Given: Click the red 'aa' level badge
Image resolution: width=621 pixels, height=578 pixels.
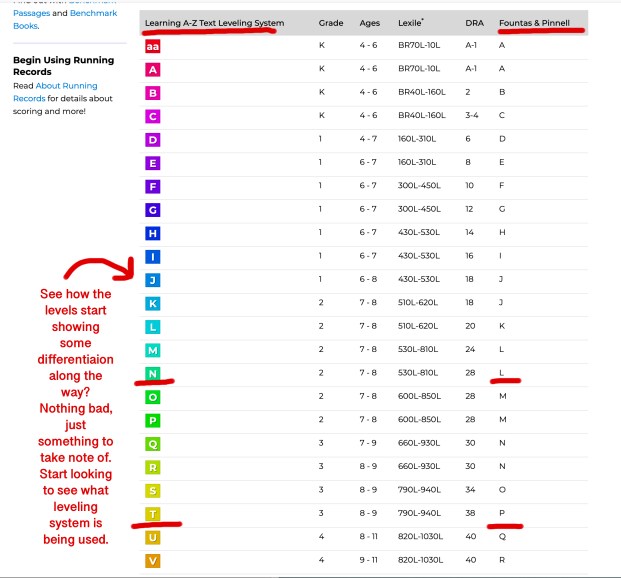Looking at the screenshot, I should pyautogui.click(x=152, y=46).
